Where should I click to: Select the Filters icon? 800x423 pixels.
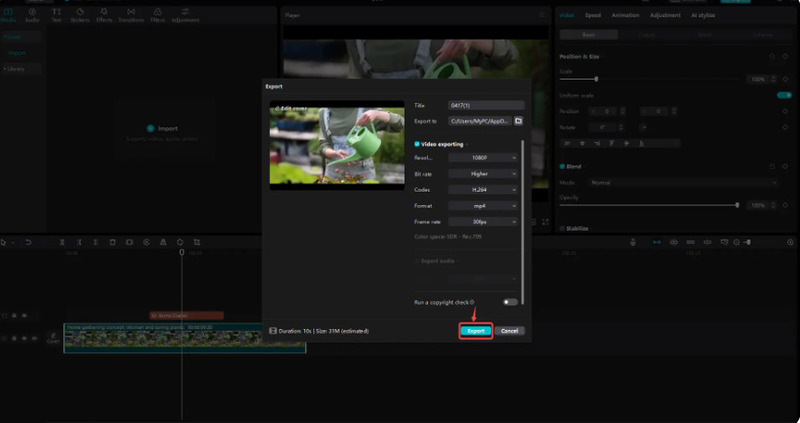click(157, 14)
